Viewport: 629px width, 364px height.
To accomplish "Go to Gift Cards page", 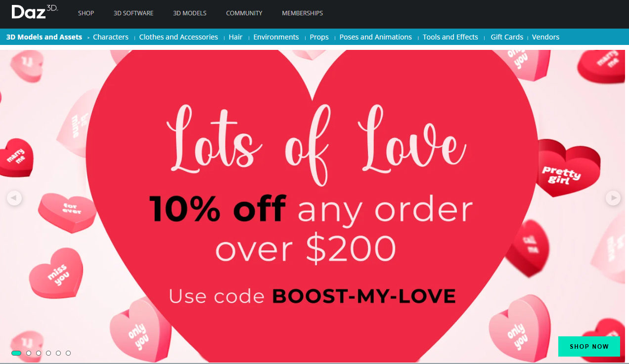I will tap(507, 37).
